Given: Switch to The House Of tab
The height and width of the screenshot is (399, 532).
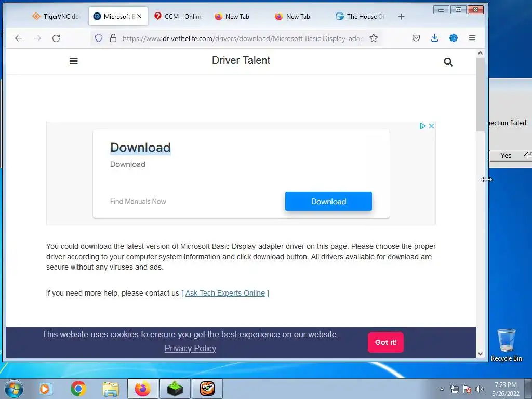Looking at the screenshot, I should coord(360,16).
